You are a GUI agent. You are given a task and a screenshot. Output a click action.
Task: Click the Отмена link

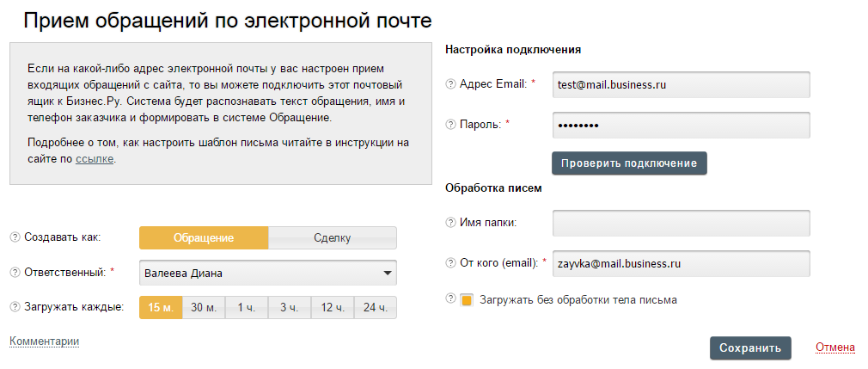coord(834,347)
